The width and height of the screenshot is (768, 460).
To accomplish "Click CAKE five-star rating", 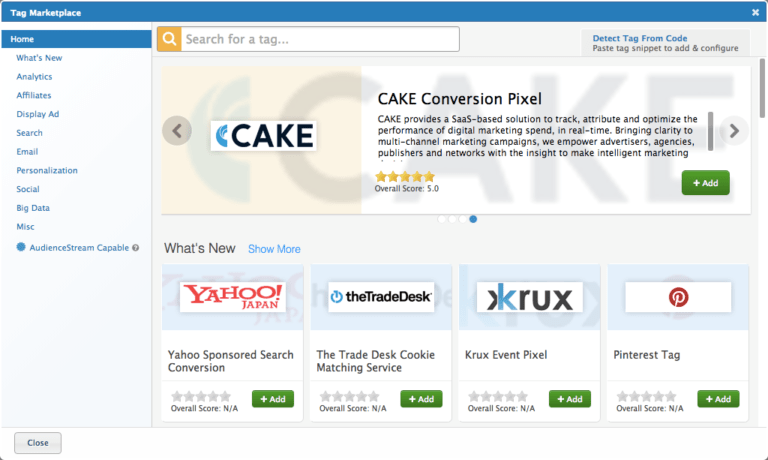I will point(405,176).
